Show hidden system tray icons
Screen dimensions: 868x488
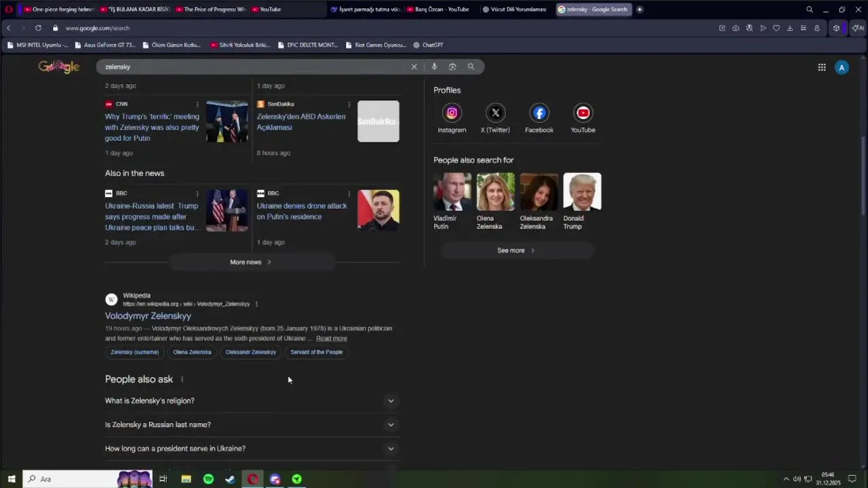[786, 479]
